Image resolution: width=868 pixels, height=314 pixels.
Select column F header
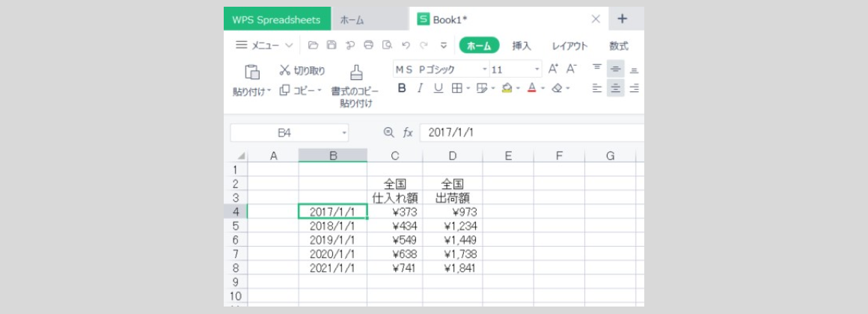point(559,156)
